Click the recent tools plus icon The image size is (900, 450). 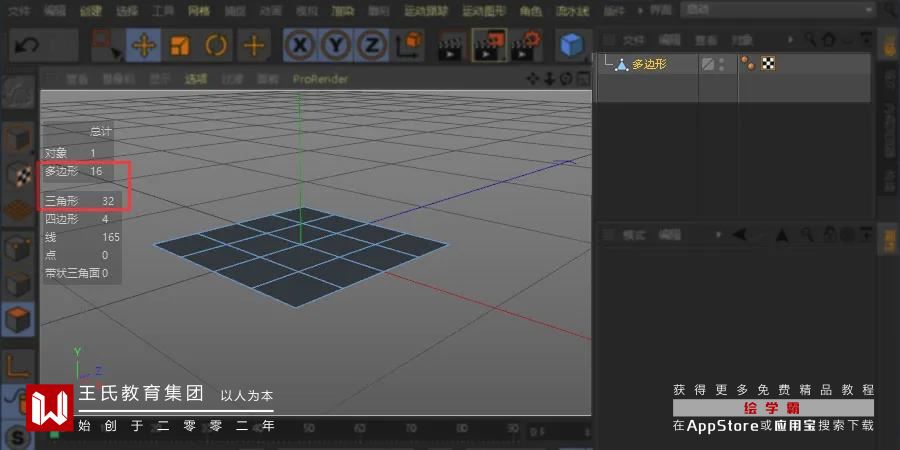click(254, 45)
